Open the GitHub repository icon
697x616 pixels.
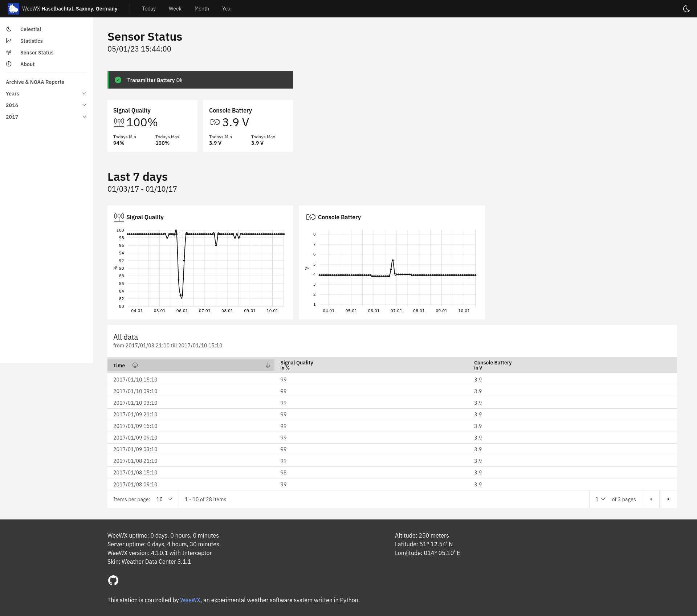click(113, 580)
